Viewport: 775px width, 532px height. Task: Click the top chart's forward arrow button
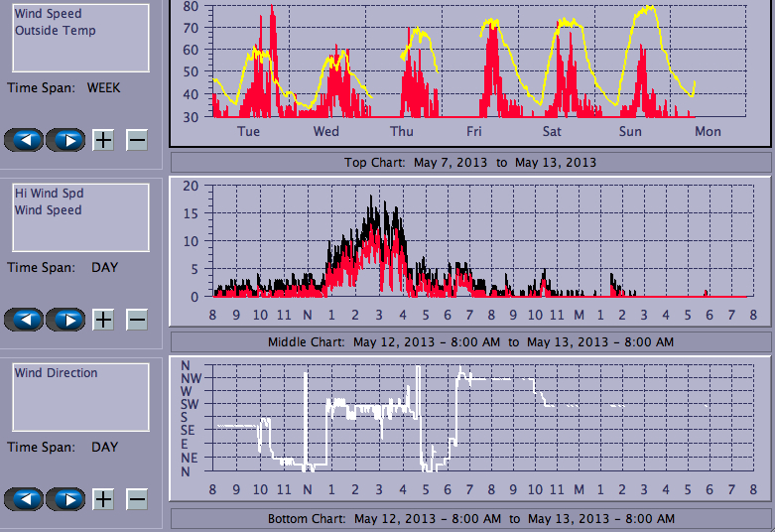coord(65,140)
